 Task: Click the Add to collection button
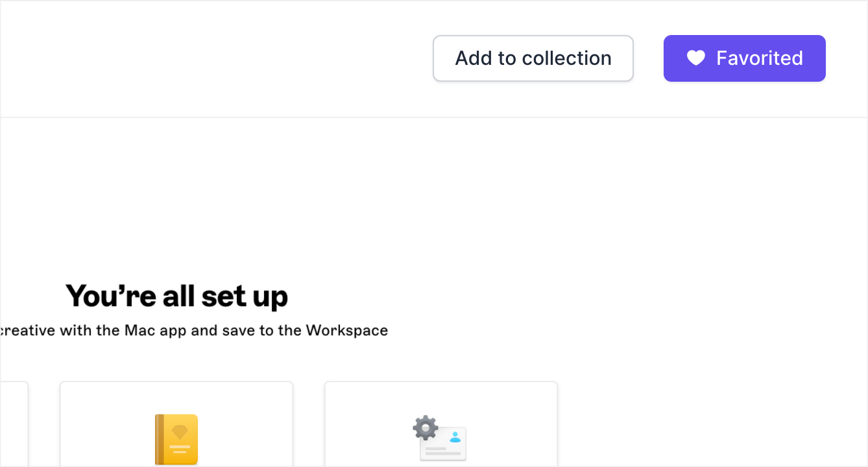pyautogui.click(x=533, y=58)
